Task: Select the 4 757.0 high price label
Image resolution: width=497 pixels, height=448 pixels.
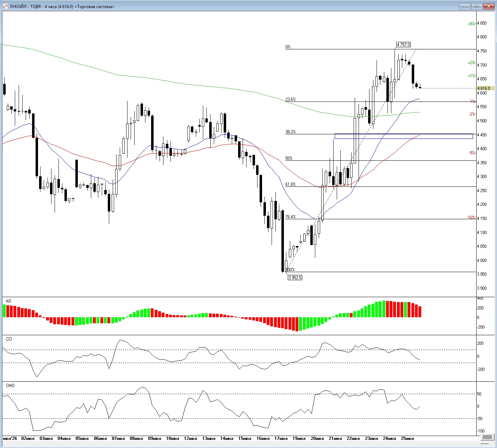Action: point(403,45)
